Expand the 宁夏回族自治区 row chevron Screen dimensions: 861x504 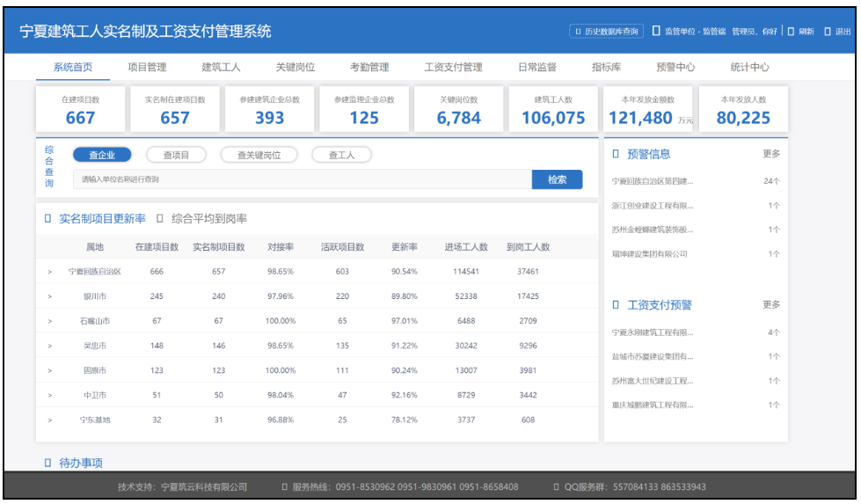[50, 272]
